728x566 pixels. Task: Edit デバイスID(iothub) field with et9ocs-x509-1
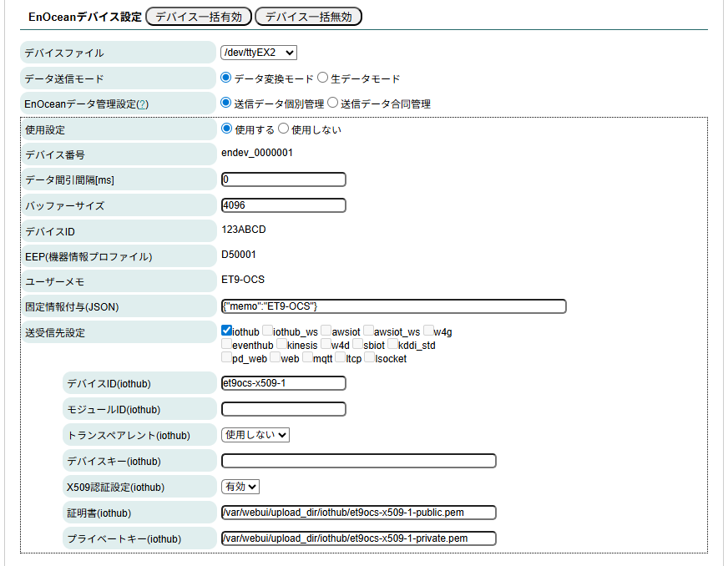[284, 383]
